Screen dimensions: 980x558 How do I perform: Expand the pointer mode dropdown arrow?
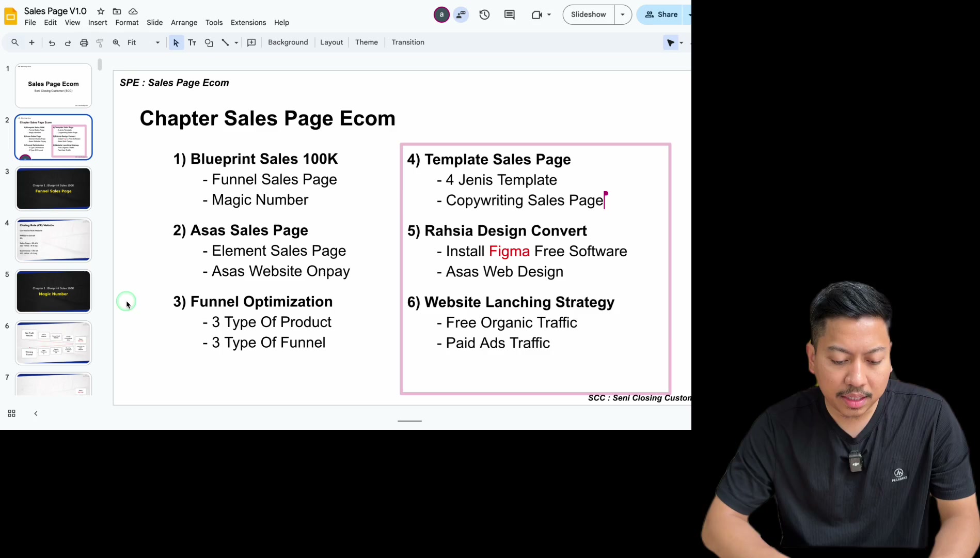682,43
